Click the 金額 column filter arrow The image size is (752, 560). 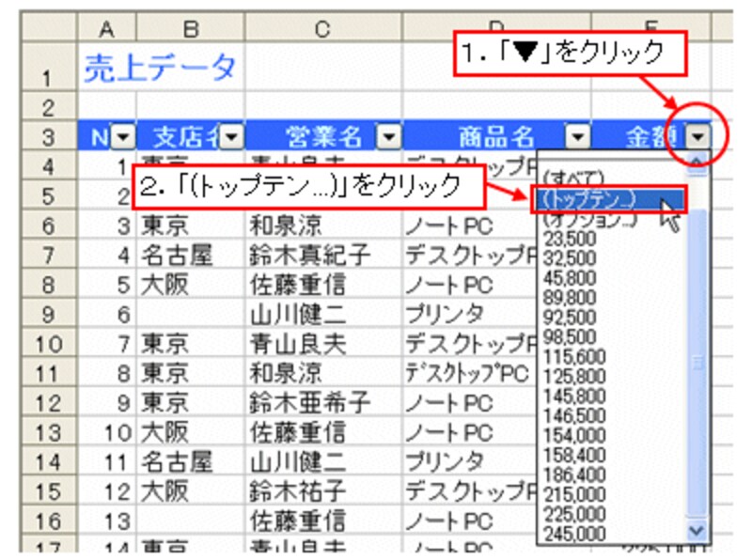point(697,137)
